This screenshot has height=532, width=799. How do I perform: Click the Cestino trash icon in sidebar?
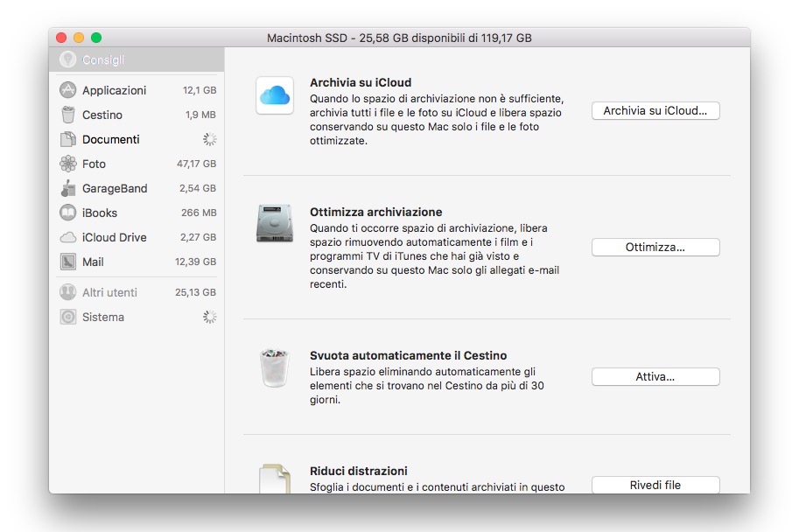click(x=67, y=115)
